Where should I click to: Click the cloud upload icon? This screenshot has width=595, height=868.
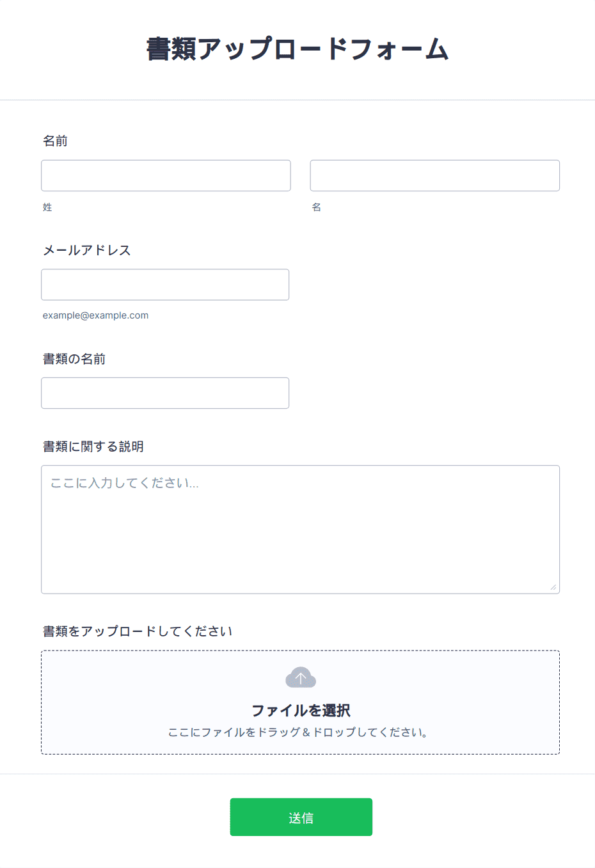pyautogui.click(x=301, y=677)
